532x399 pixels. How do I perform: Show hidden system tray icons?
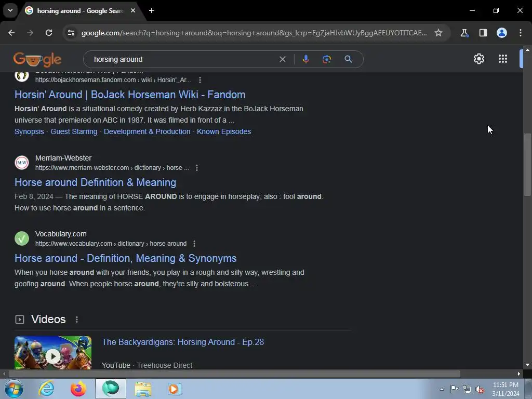(442, 389)
